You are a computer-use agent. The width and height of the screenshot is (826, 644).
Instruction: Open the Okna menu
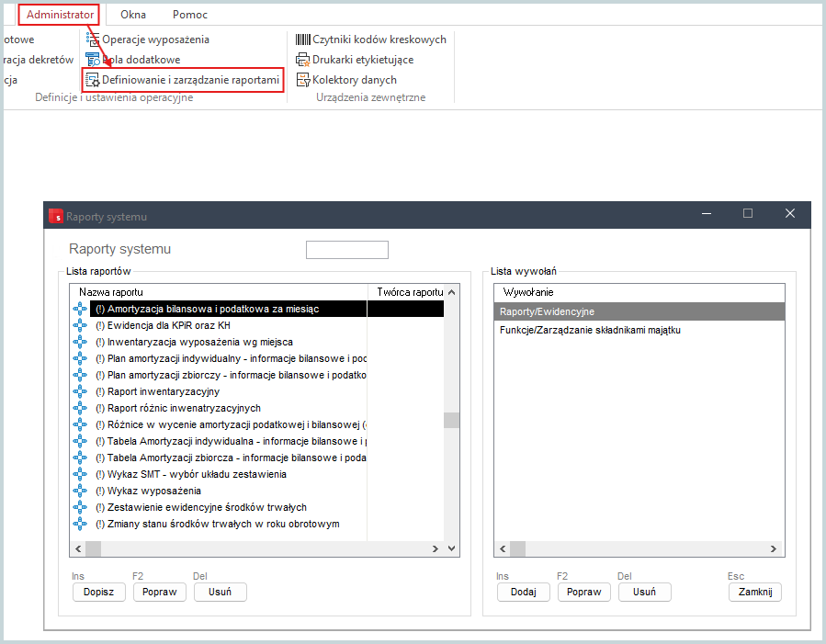tap(132, 15)
